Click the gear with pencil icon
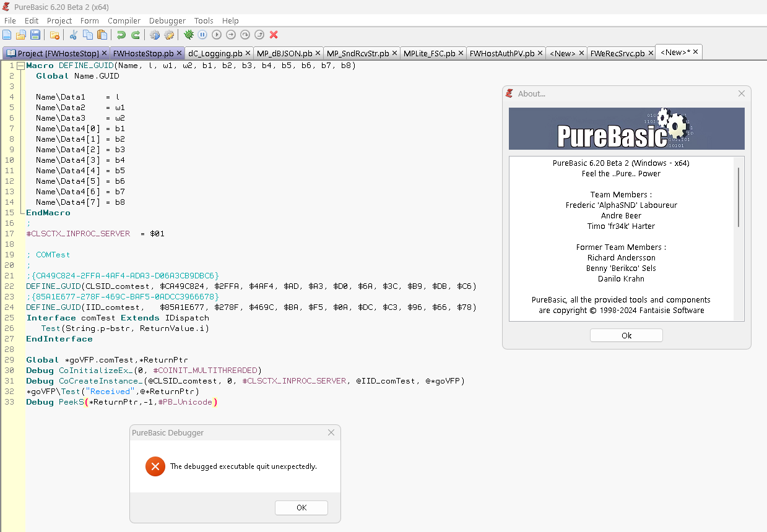Image resolution: width=767 pixels, height=532 pixels. pyautogui.click(x=169, y=35)
